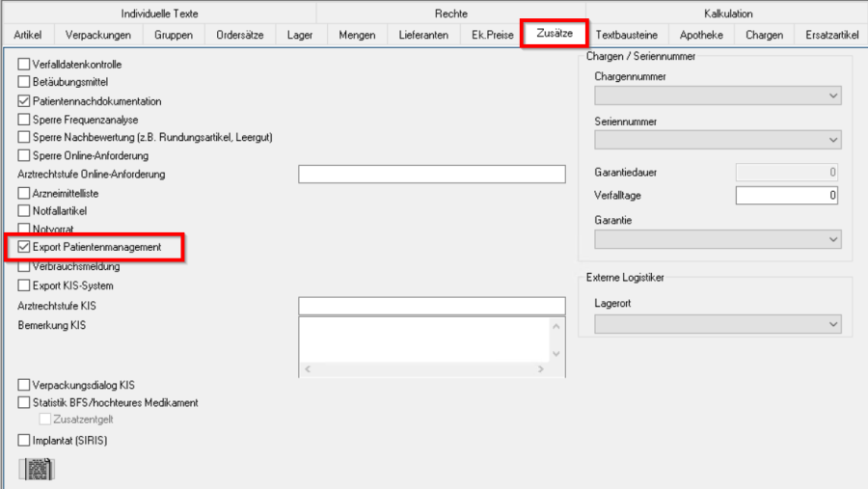The image size is (868, 489).
Task: Uncheck Export Patientenmanagement
Action: [x=23, y=247]
